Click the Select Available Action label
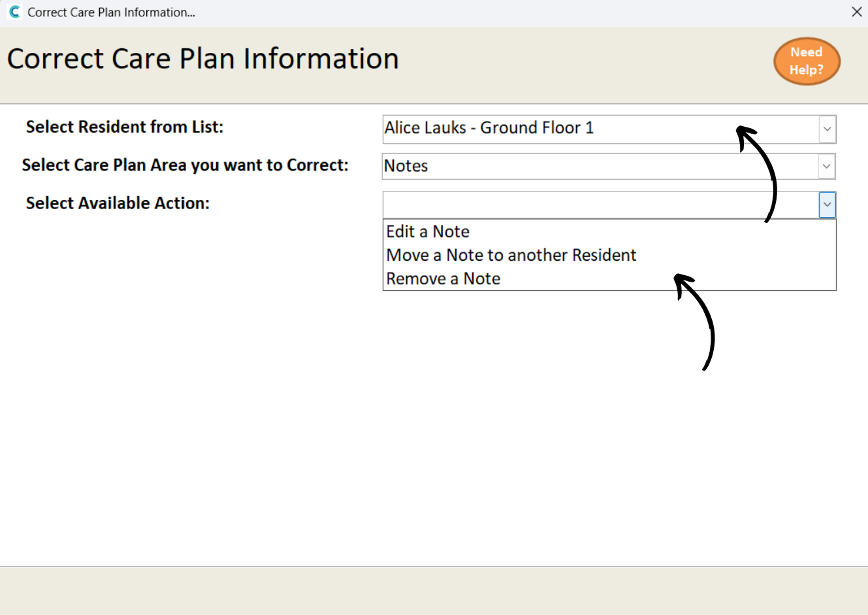This screenshot has width=868, height=615. (118, 203)
